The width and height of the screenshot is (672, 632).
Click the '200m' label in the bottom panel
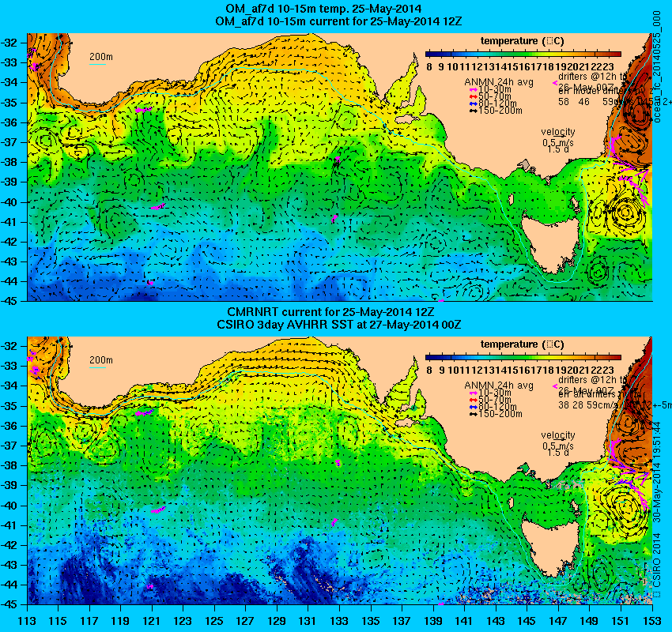[101, 359]
